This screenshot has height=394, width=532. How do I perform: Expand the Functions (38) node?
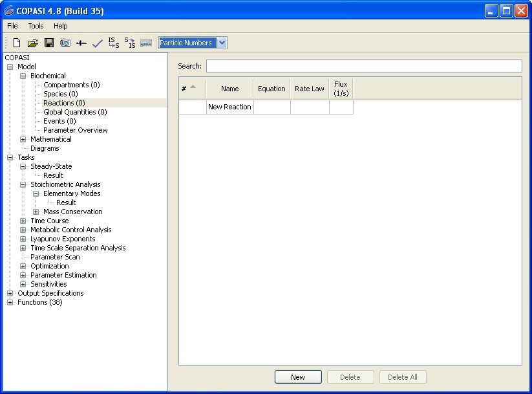pyautogui.click(x=10, y=302)
